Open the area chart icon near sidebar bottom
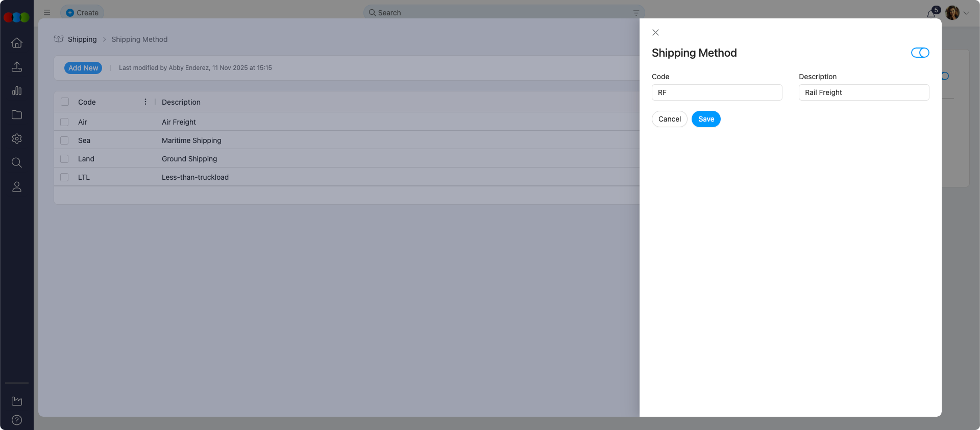Screen dimensions: 980x430 (x=17, y=401)
